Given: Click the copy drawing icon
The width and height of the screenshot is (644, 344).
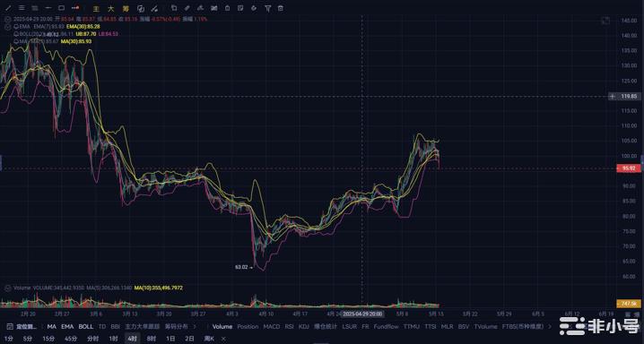Looking at the screenshot, I should 174,8.
